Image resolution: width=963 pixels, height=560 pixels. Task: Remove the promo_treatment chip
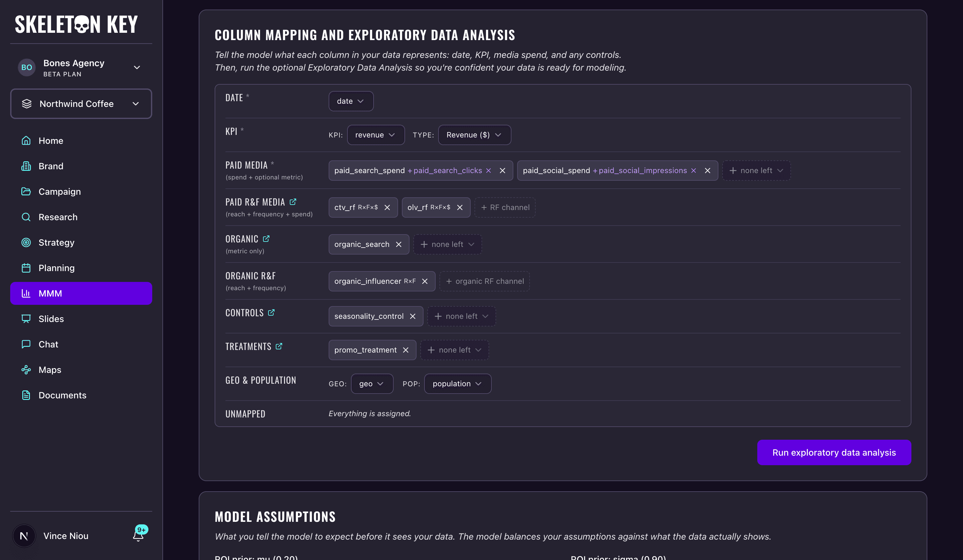(x=406, y=350)
